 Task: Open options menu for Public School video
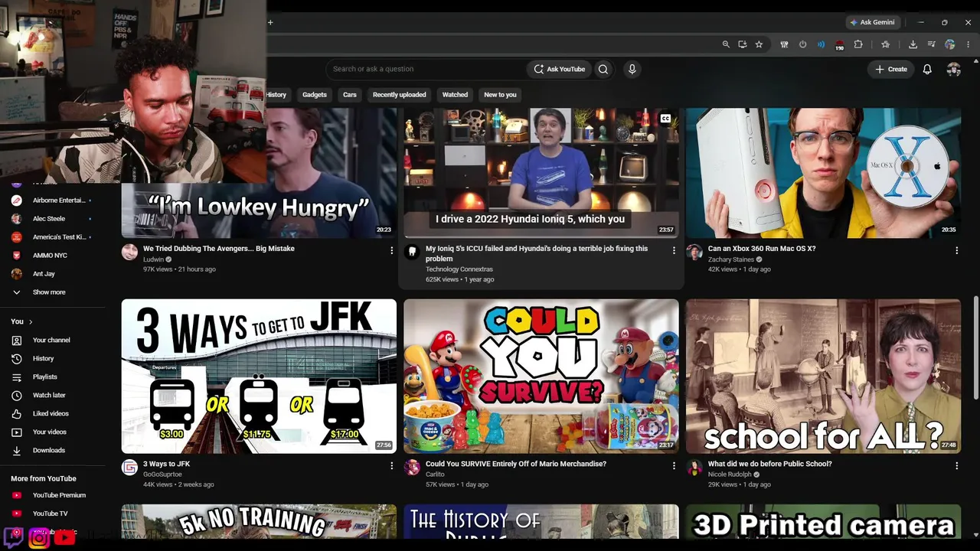point(956,465)
